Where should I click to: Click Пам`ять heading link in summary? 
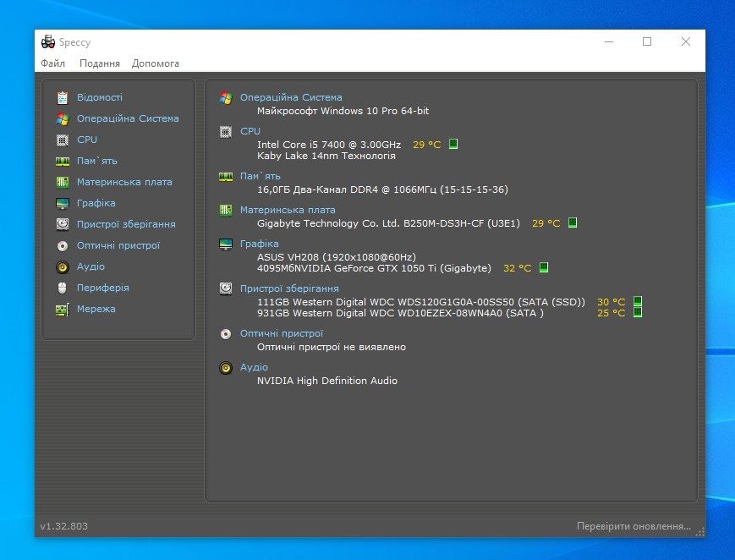[261, 176]
